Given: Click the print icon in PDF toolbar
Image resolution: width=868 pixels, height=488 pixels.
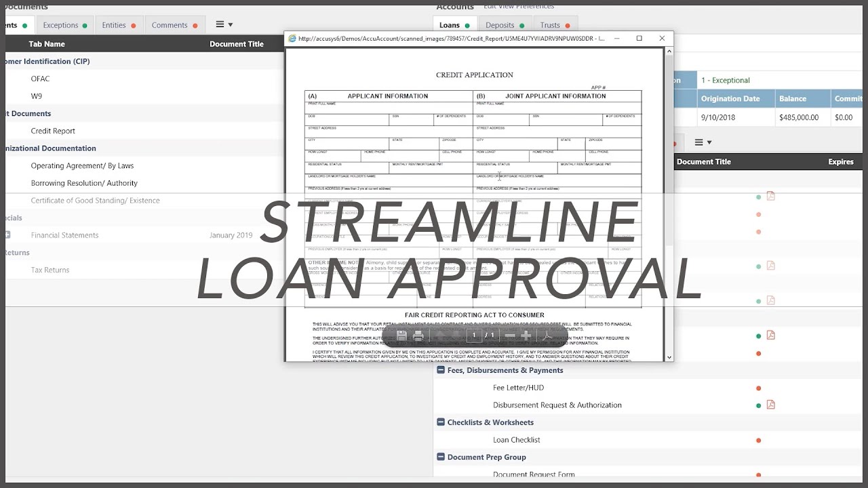Looking at the screenshot, I should point(418,335).
